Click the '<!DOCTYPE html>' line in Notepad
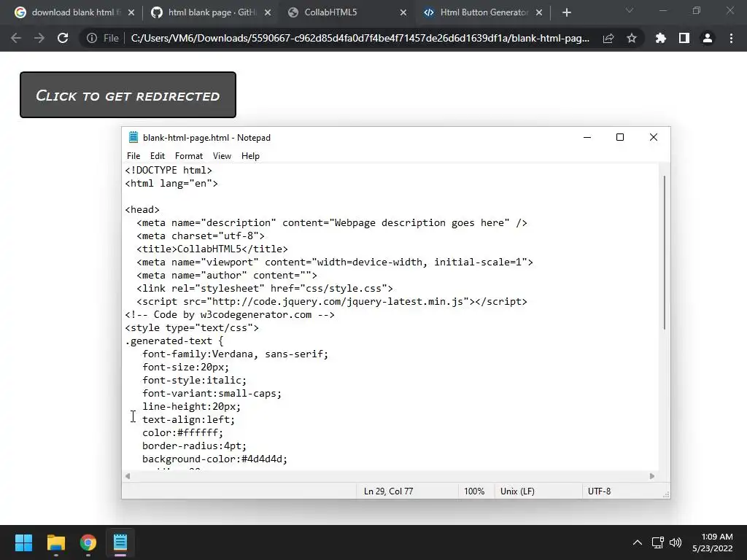Screen dimensions: 747x560 click(x=169, y=170)
